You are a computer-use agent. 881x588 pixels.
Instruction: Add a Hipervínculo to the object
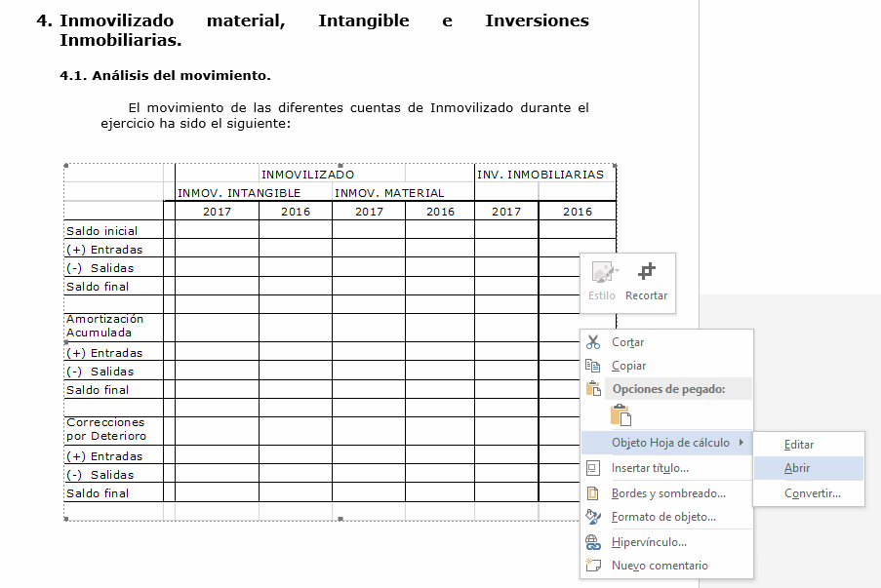648,542
